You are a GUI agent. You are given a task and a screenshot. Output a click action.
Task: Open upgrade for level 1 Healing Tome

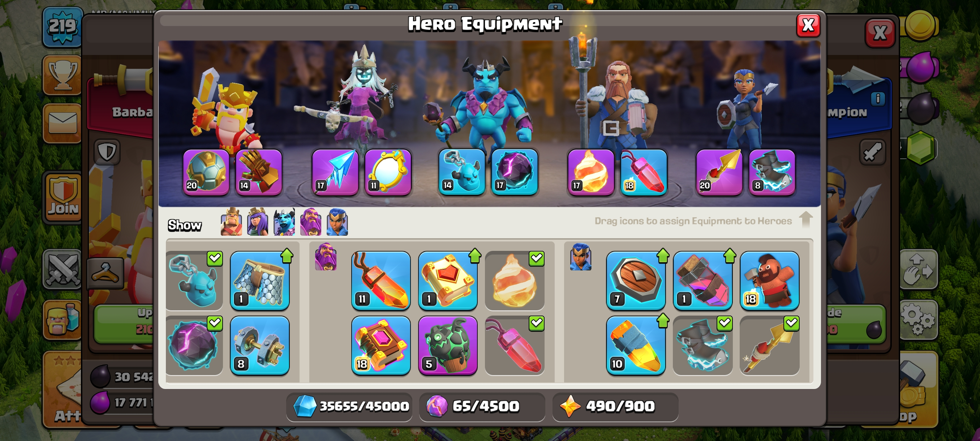(447, 281)
